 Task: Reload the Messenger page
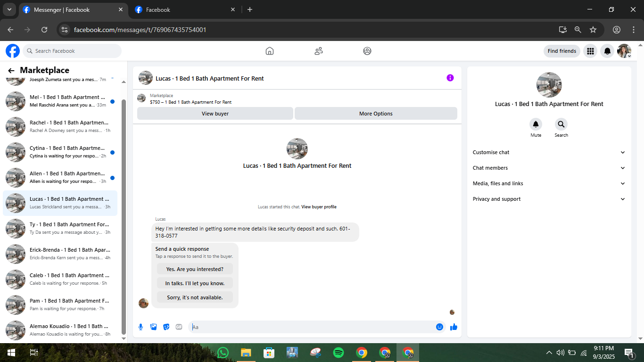[44, 30]
